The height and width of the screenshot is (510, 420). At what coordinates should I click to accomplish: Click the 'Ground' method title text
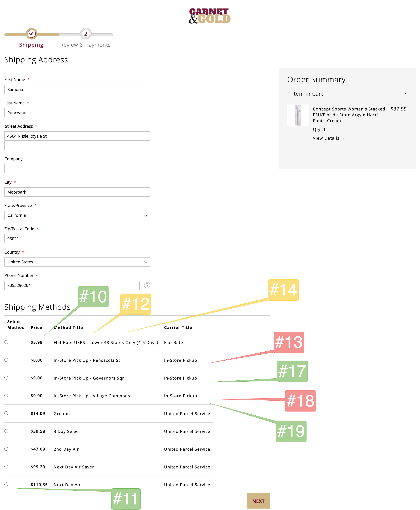point(62,414)
